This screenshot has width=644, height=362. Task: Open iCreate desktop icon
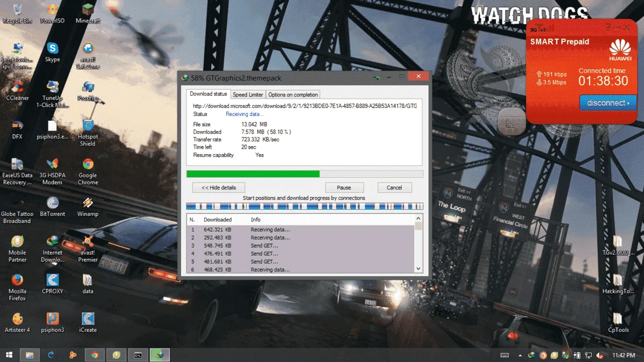(88, 322)
